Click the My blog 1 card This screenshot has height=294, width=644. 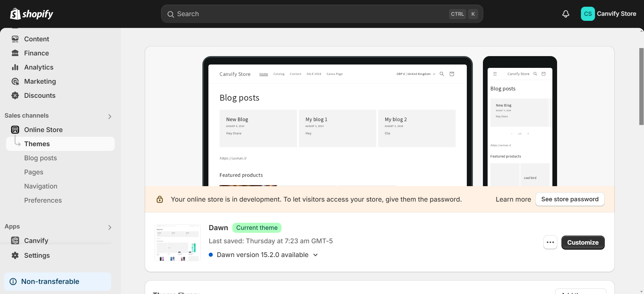tap(337, 128)
